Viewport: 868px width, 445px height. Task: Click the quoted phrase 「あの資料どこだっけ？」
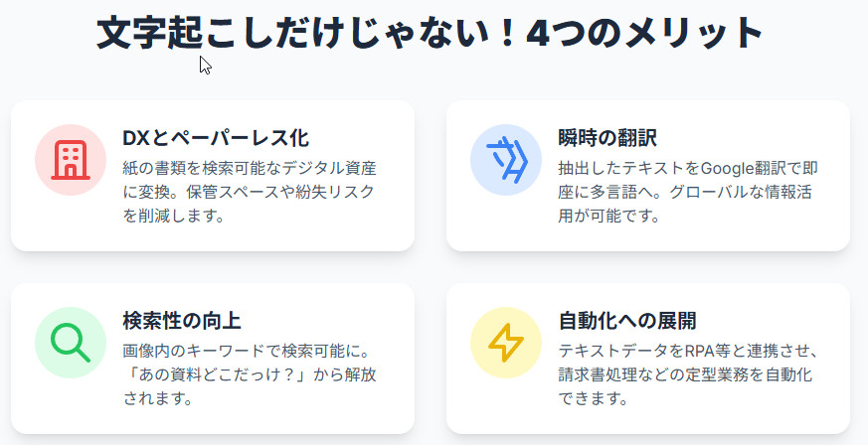click(x=216, y=374)
